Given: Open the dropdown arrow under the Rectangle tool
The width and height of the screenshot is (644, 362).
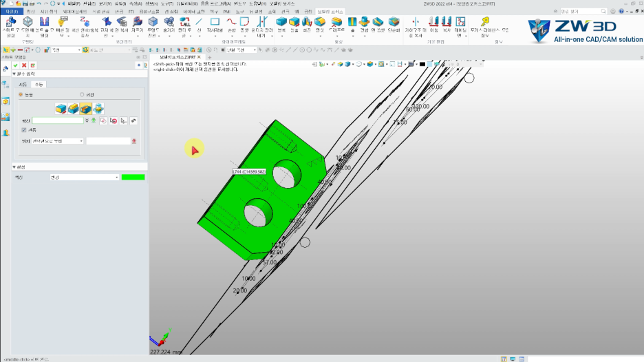Looking at the screenshot, I should [215, 36].
